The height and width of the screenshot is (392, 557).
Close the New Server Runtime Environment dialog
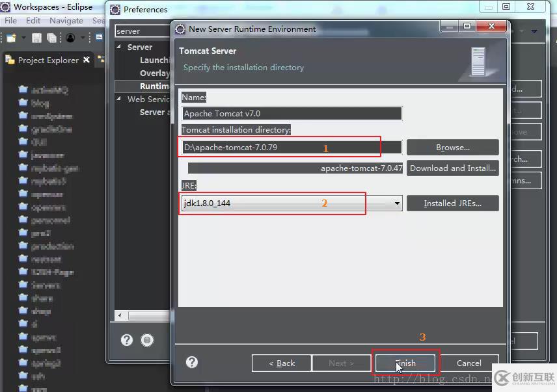(491, 26)
